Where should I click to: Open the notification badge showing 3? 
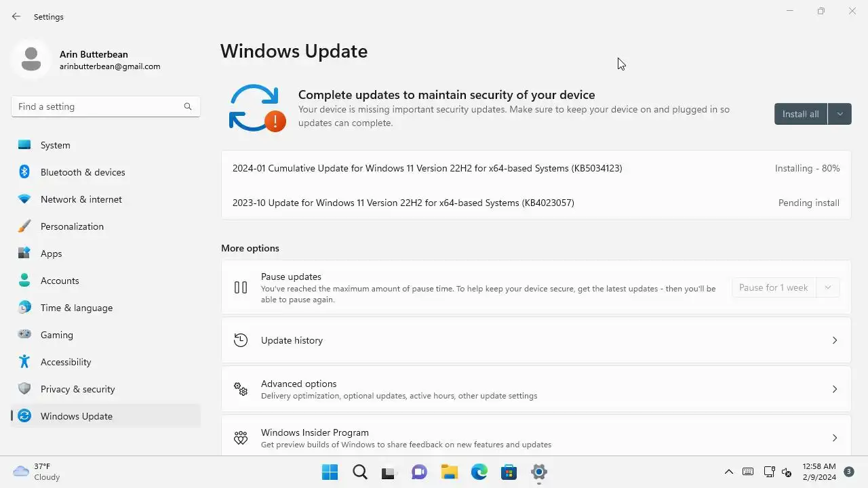pyautogui.click(x=849, y=471)
